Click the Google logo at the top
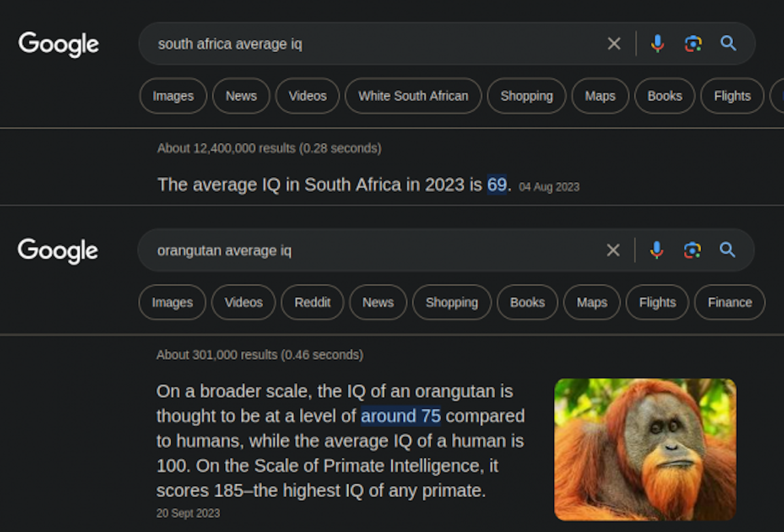This screenshot has width=784, height=532. (59, 44)
